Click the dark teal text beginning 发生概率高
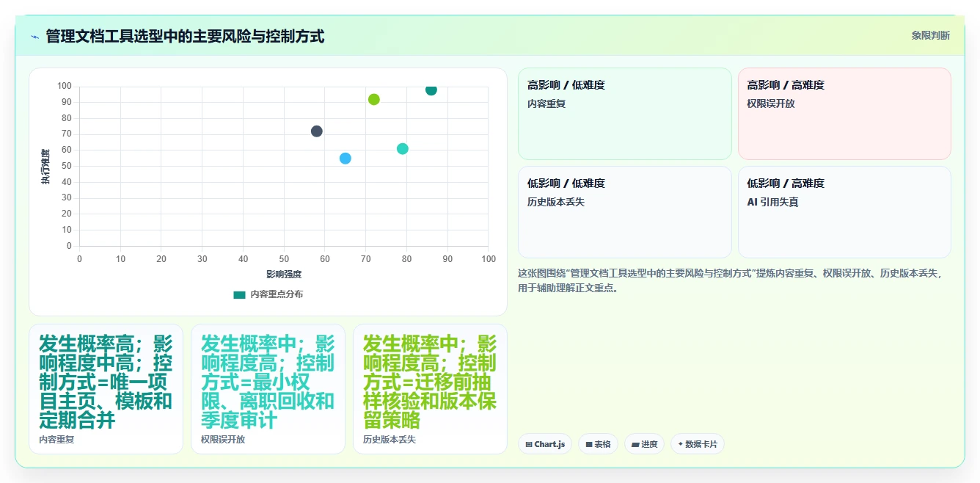 coord(106,382)
